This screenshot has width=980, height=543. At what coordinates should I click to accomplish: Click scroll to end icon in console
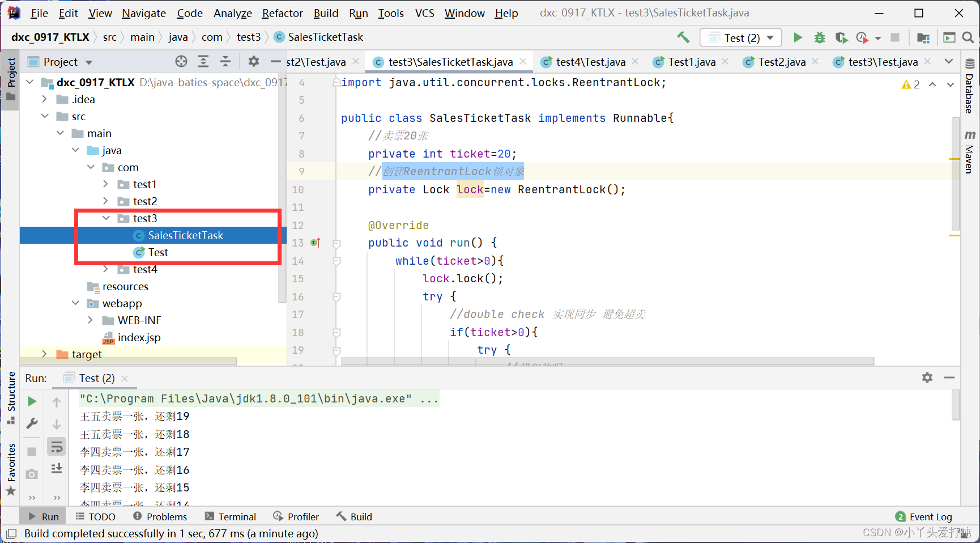pyautogui.click(x=57, y=468)
